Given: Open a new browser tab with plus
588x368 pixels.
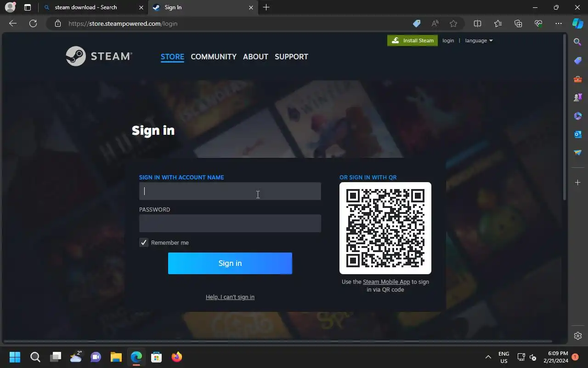Looking at the screenshot, I should (266, 7).
